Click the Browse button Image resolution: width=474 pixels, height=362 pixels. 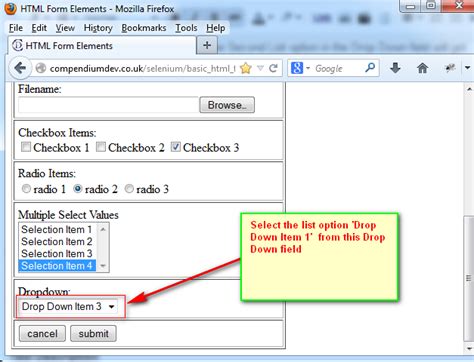(227, 105)
